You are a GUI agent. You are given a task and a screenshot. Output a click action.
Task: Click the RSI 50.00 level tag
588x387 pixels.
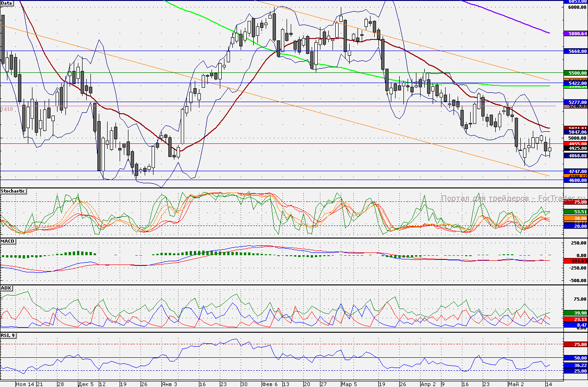[575, 358]
